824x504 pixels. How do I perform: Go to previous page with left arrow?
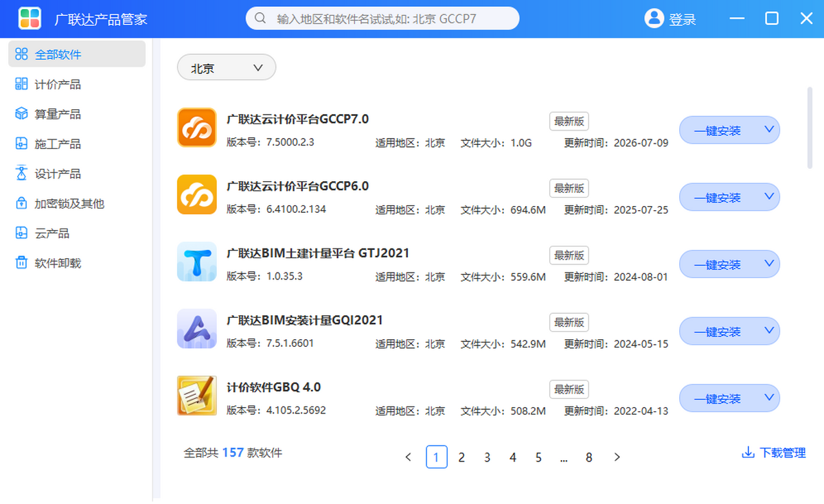(x=409, y=457)
